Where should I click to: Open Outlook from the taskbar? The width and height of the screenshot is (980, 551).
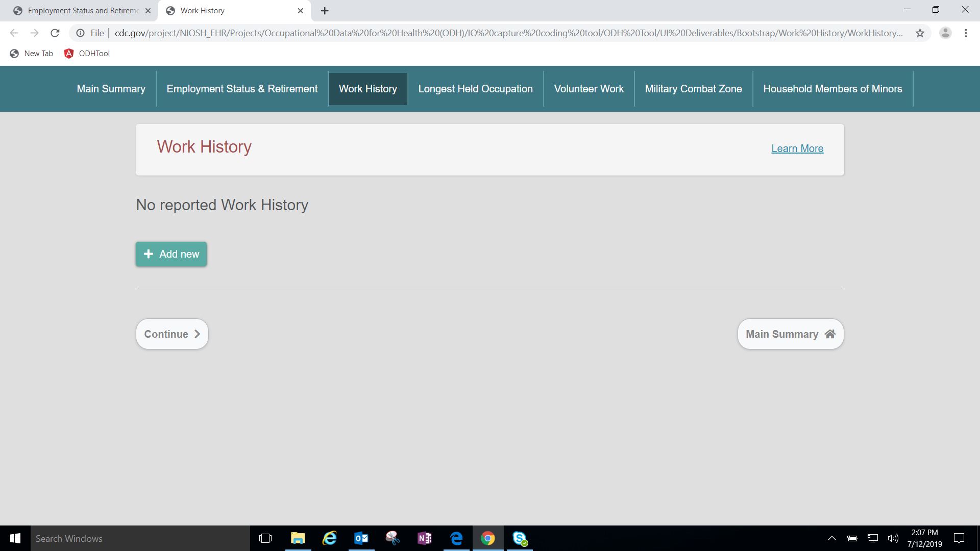point(361,538)
